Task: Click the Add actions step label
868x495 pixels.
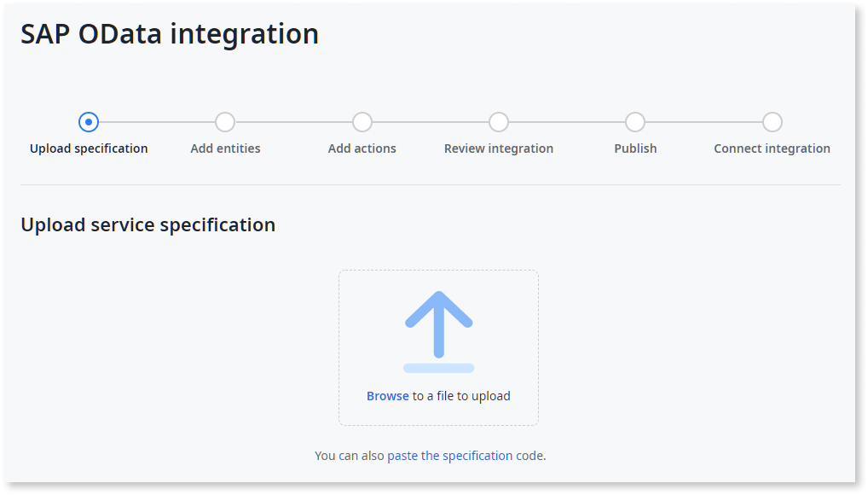Action: tap(362, 148)
